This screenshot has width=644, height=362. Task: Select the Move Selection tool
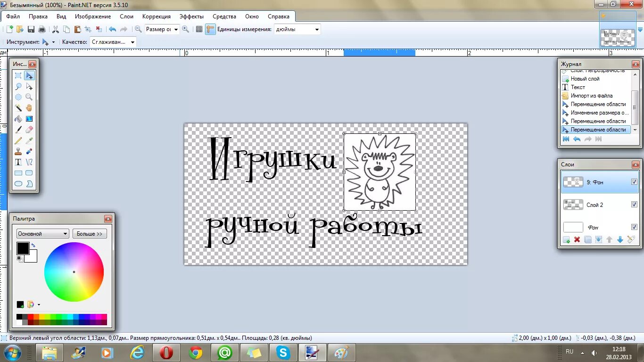[29, 86]
